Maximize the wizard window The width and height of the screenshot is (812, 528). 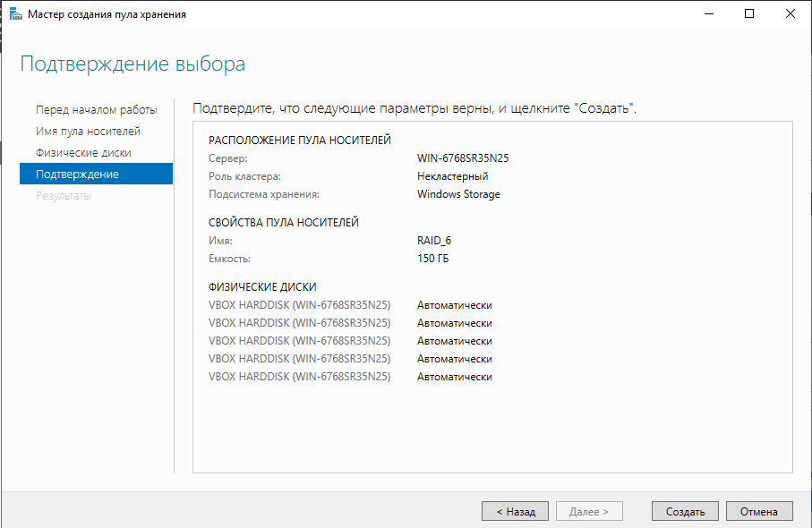click(749, 14)
